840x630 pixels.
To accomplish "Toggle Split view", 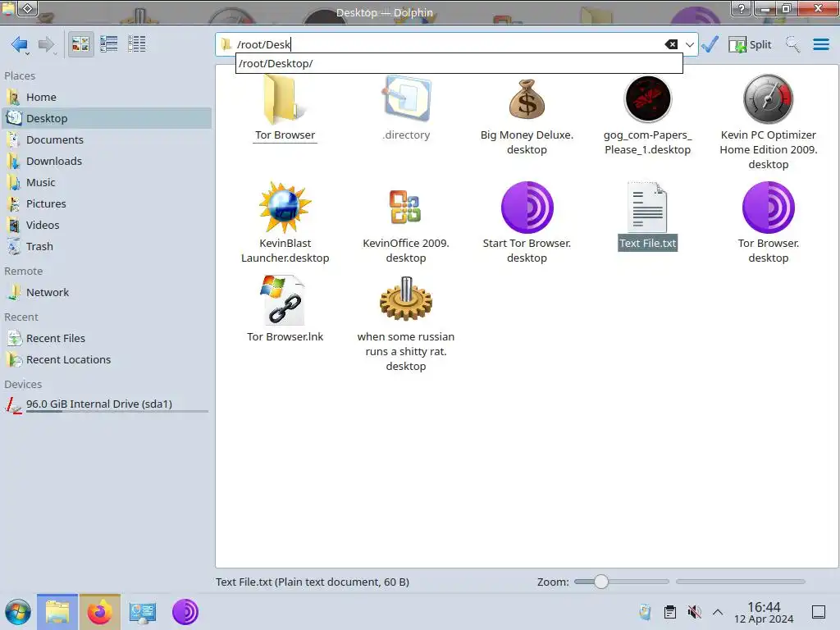I will click(x=750, y=44).
